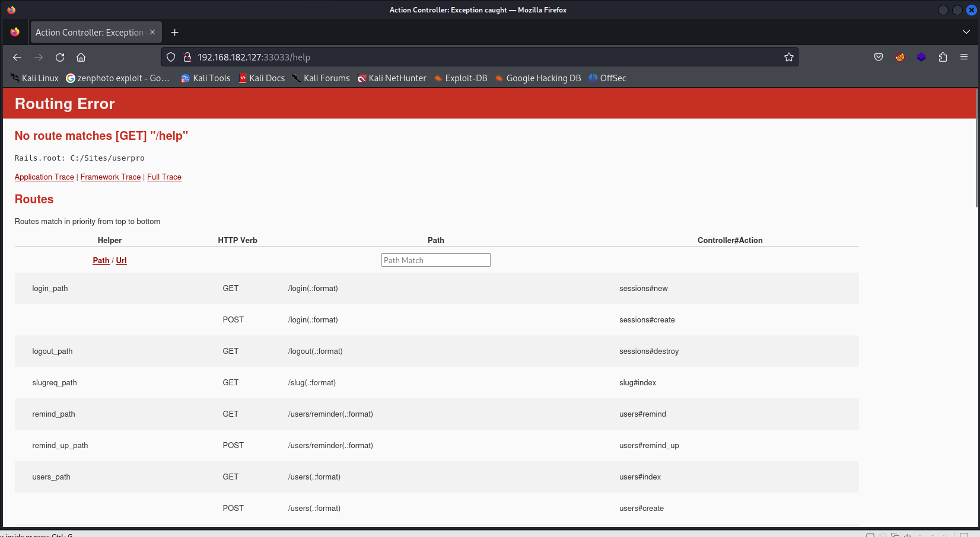Image resolution: width=980 pixels, height=537 pixels.
Task: Click the browser back arrow button
Action: pos(17,57)
